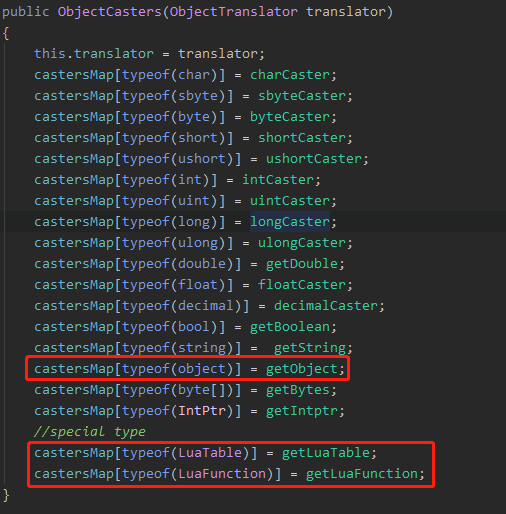Viewport: 506px width, 514px height.
Task: Click the ObjectCasters constructor name
Action: pos(110,12)
